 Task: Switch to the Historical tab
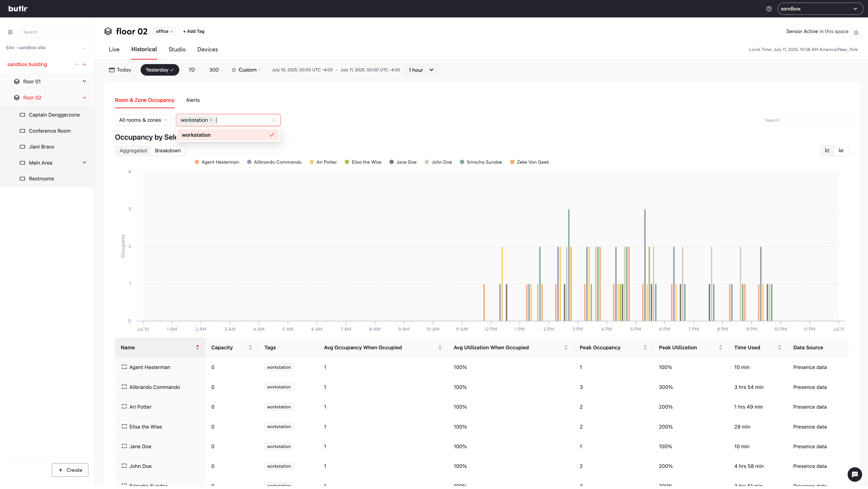pos(144,49)
